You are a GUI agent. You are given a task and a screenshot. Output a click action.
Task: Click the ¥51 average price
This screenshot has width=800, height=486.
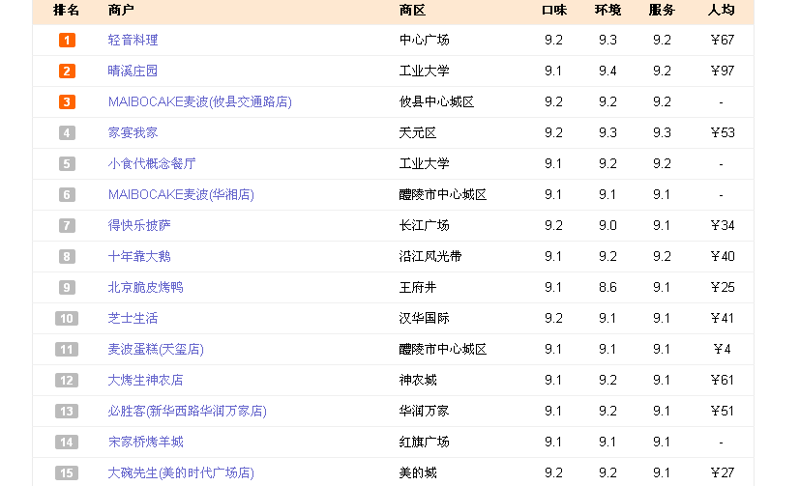point(722,412)
